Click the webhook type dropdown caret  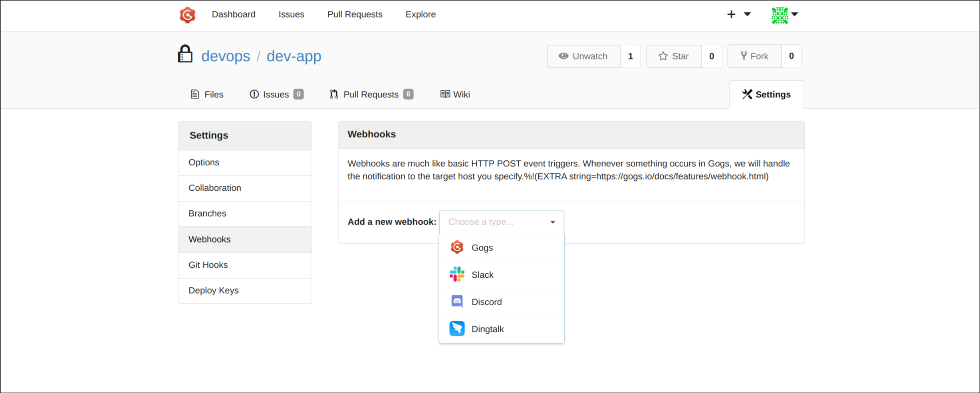point(553,222)
